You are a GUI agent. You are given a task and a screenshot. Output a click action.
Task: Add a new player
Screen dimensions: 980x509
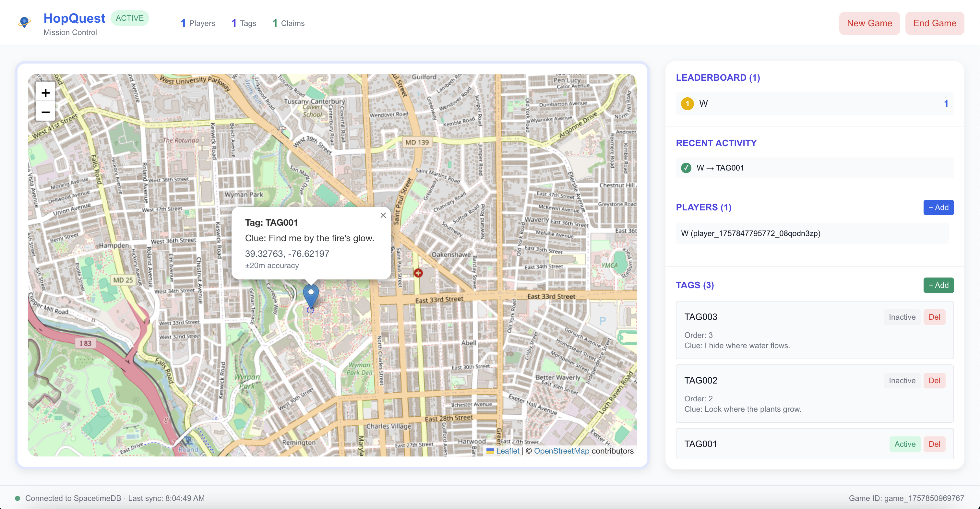938,207
